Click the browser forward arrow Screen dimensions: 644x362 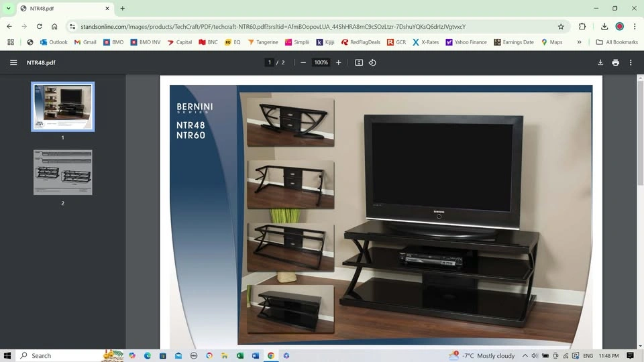point(24,26)
